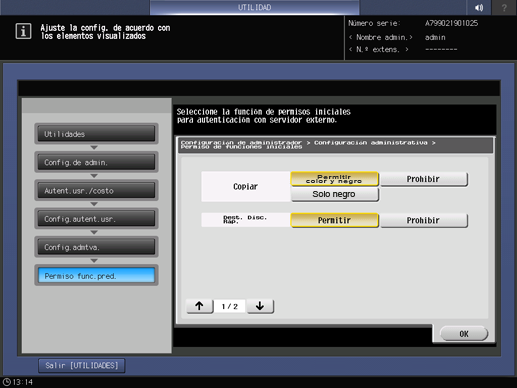Viewport: 517px width, 388px height.
Task: Choose Solo negro for Copiar
Action: tap(334, 194)
